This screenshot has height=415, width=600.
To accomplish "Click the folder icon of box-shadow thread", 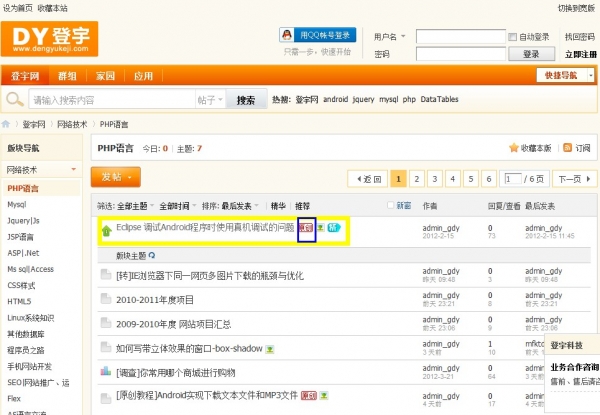I will tap(106, 347).
